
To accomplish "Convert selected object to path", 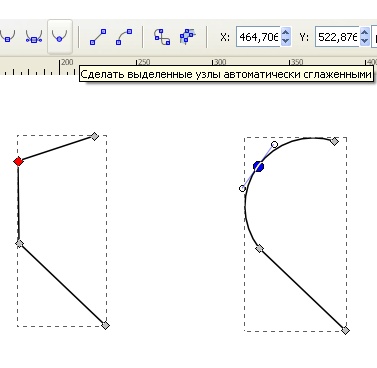I will (x=162, y=36).
